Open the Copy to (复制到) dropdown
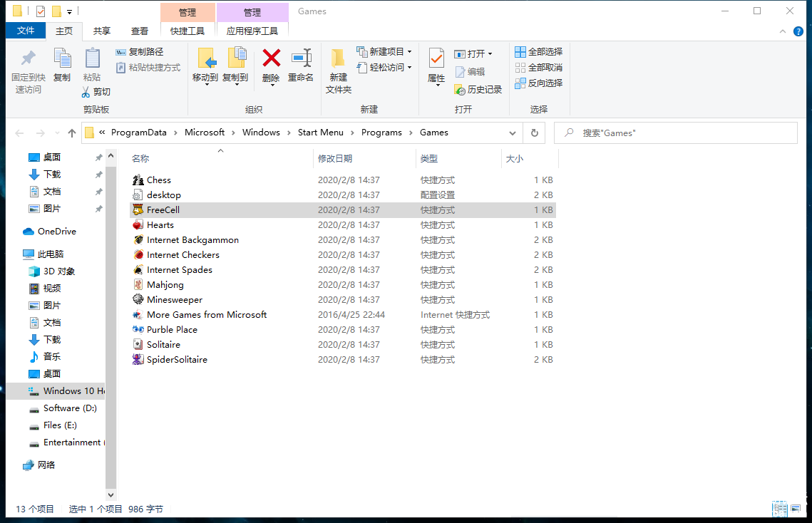 tap(237, 85)
